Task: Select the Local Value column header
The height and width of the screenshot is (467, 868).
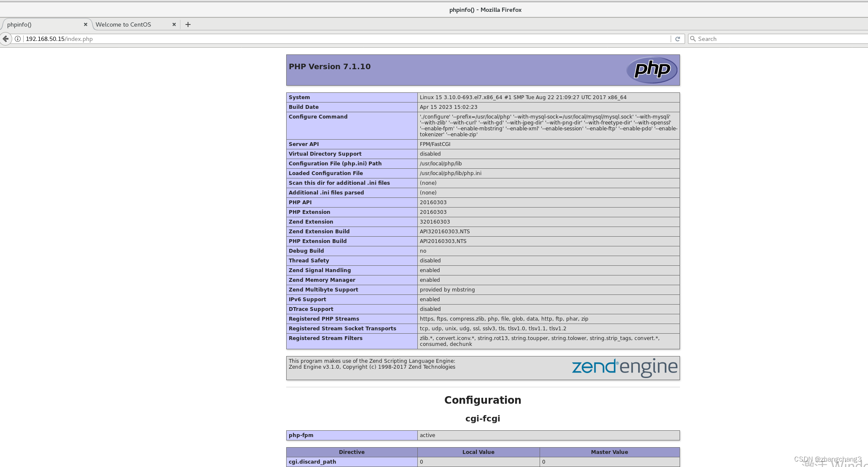Action: point(478,452)
